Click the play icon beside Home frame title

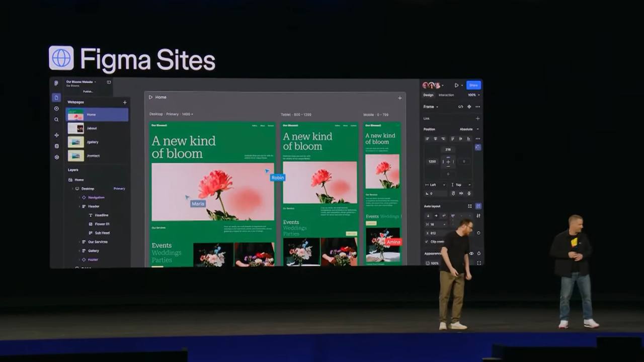[x=150, y=97]
